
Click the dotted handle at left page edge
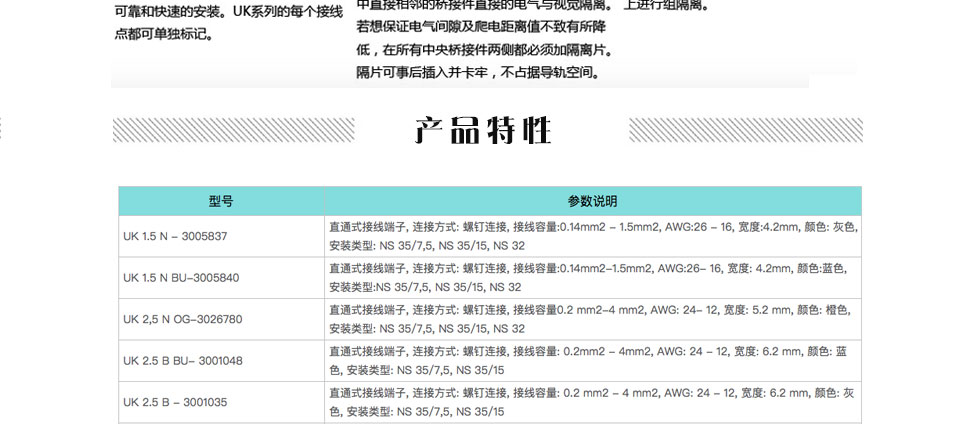[3, 130]
